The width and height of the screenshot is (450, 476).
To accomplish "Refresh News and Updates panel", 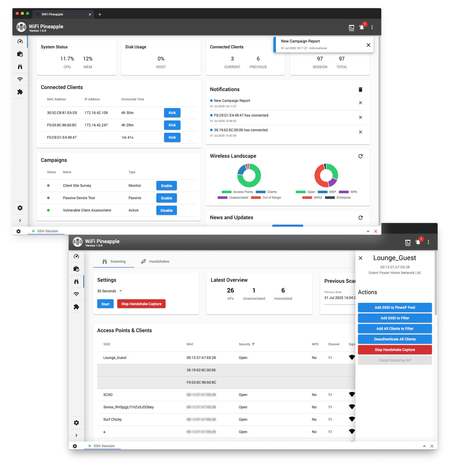I will [360, 218].
